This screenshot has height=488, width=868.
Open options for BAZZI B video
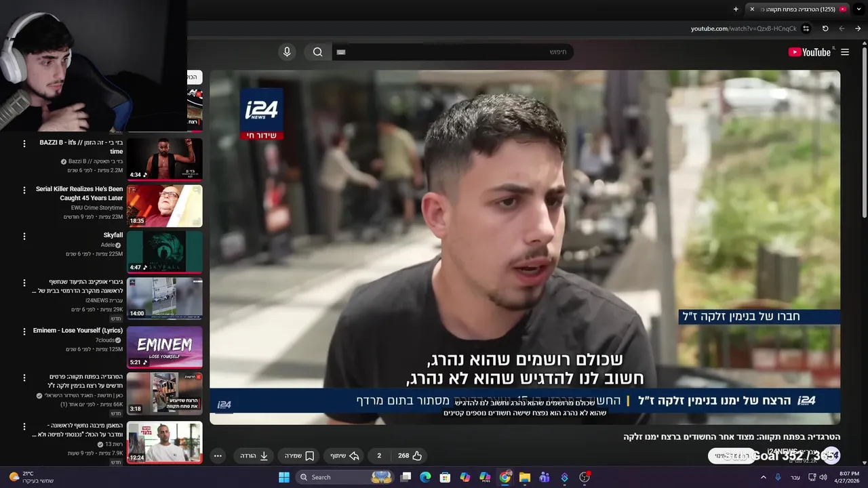click(x=24, y=144)
